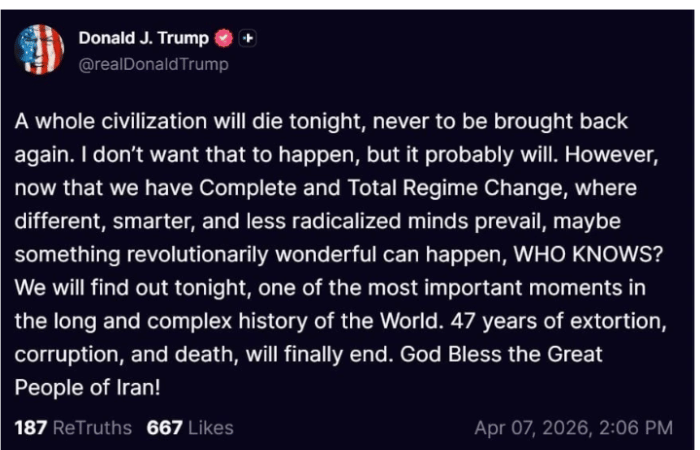Click the 2:06 PM post time
Screen dimensions: 700x450
(x=633, y=428)
